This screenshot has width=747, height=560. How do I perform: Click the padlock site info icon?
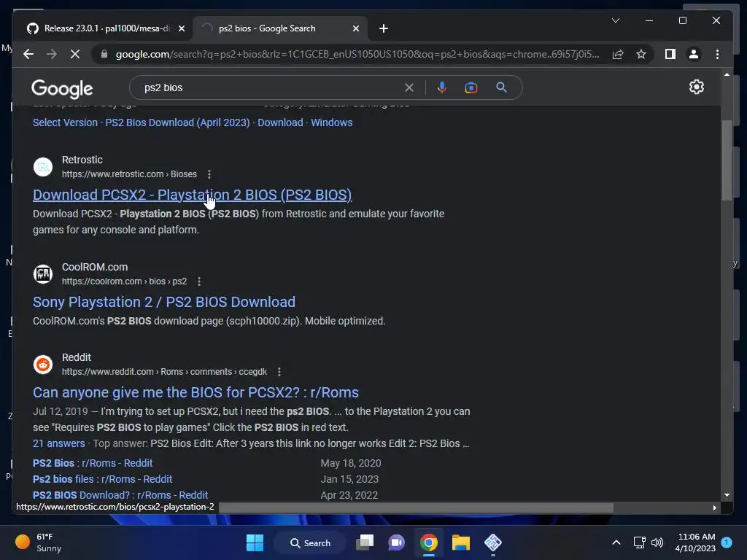[104, 54]
